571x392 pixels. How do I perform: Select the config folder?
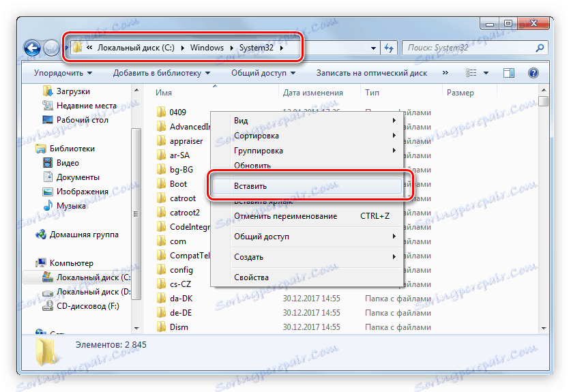(x=175, y=270)
